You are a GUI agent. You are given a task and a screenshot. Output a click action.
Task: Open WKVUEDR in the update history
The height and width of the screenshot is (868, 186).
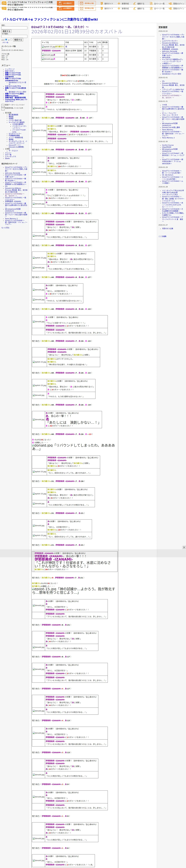166,57
